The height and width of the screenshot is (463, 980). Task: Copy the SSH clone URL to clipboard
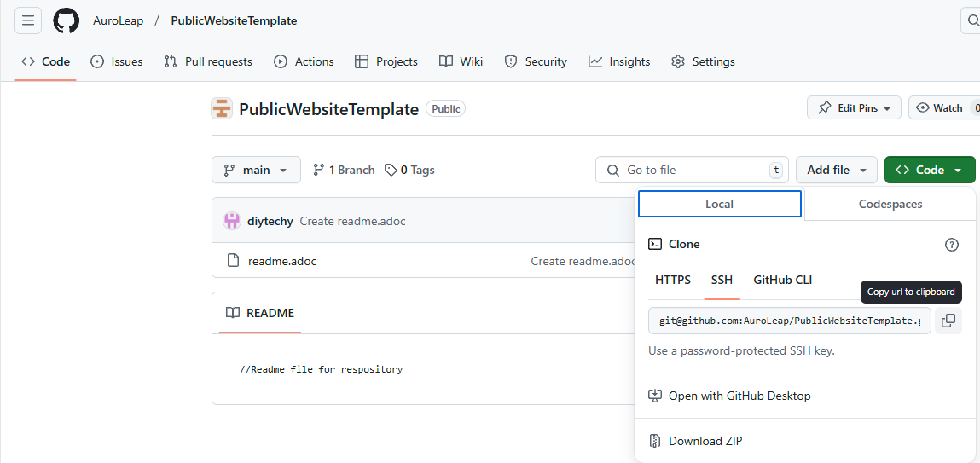[948, 321]
